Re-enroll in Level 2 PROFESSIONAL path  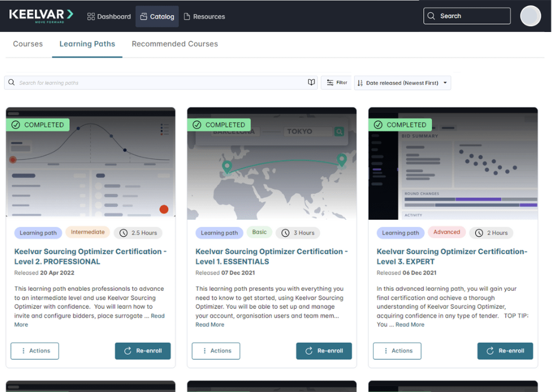[x=143, y=351]
